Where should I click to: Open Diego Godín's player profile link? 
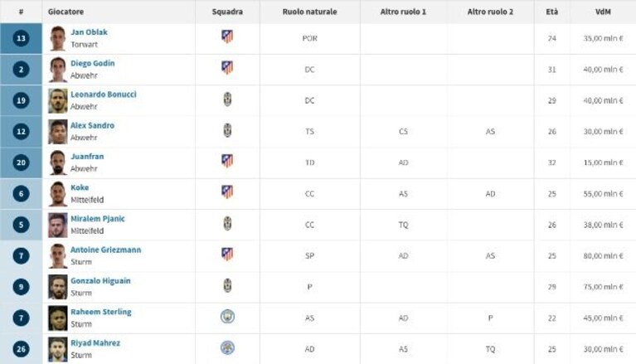tap(93, 63)
